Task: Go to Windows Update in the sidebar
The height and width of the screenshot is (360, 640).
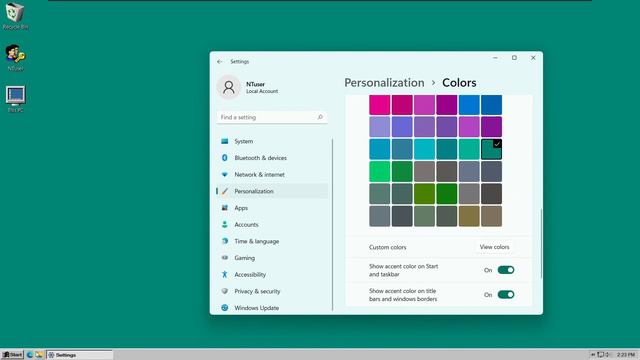Action: (256, 308)
